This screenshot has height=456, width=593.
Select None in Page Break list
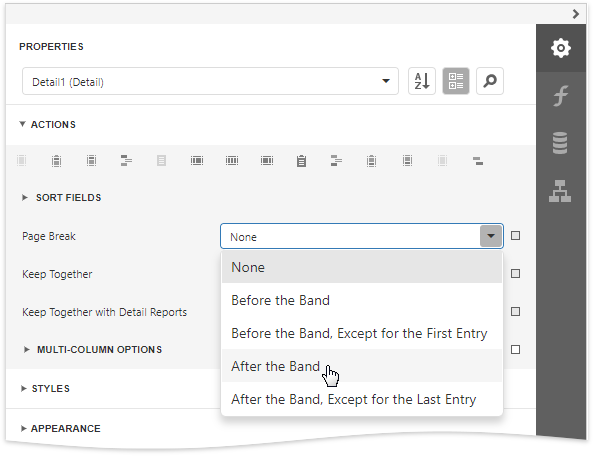(362, 267)
